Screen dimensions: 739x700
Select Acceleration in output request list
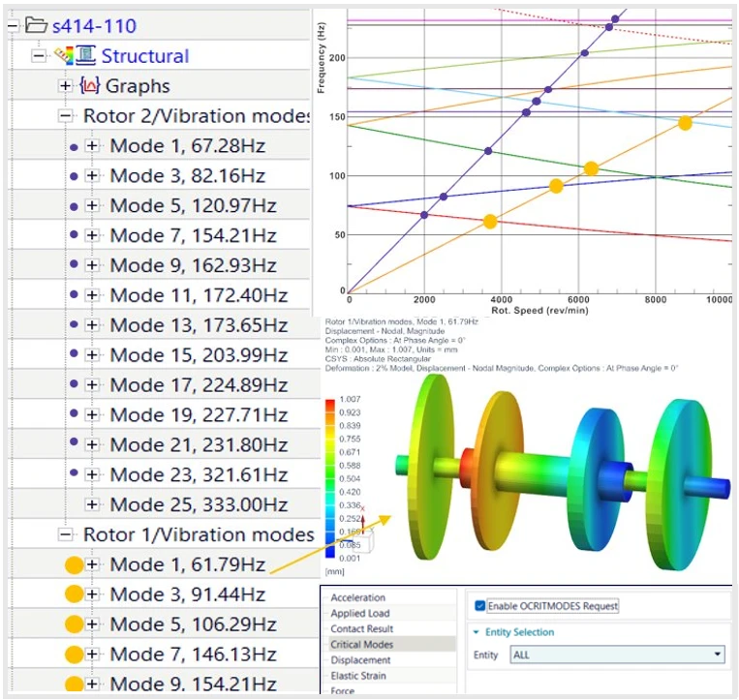tap(357, 597)
